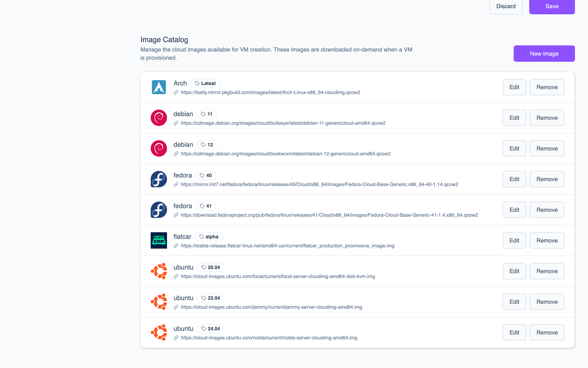Click the jammy-server-cloudimg URL

click(x=271, y=307)
